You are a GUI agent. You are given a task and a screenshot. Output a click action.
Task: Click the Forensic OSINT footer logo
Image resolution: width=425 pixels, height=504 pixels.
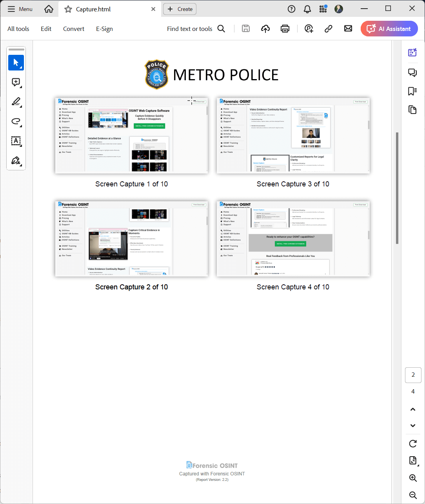click(x=212, y=465)
